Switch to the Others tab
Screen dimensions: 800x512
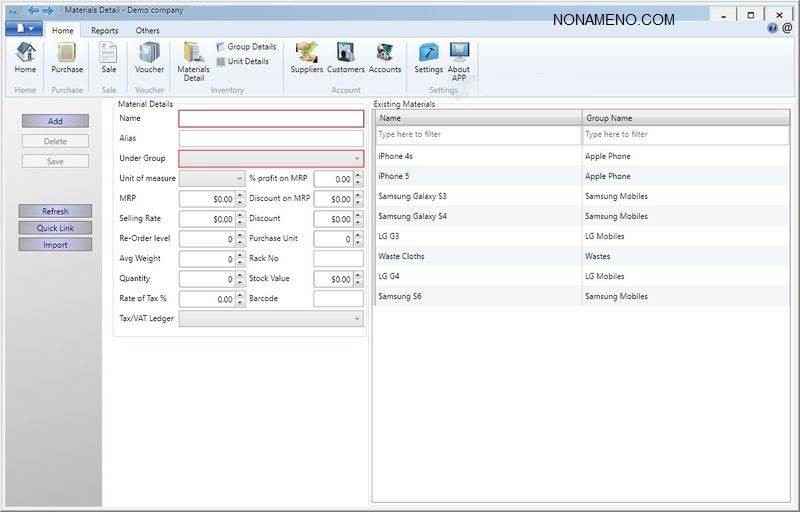point(147,31)
